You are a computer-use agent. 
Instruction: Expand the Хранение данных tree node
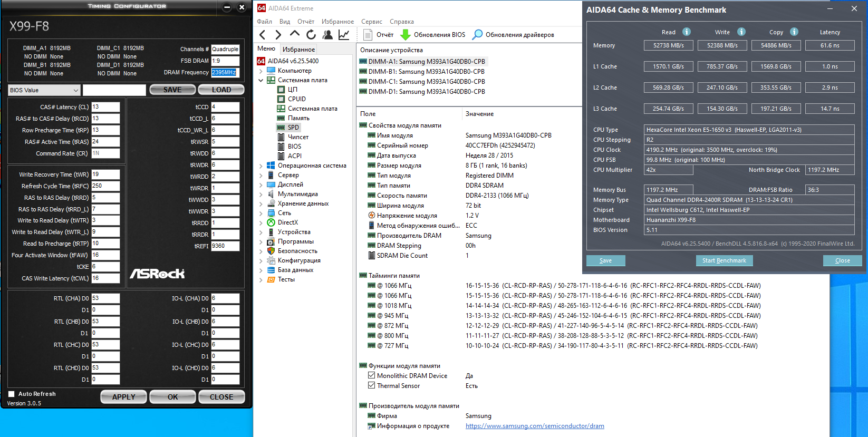tap(261, 204)
